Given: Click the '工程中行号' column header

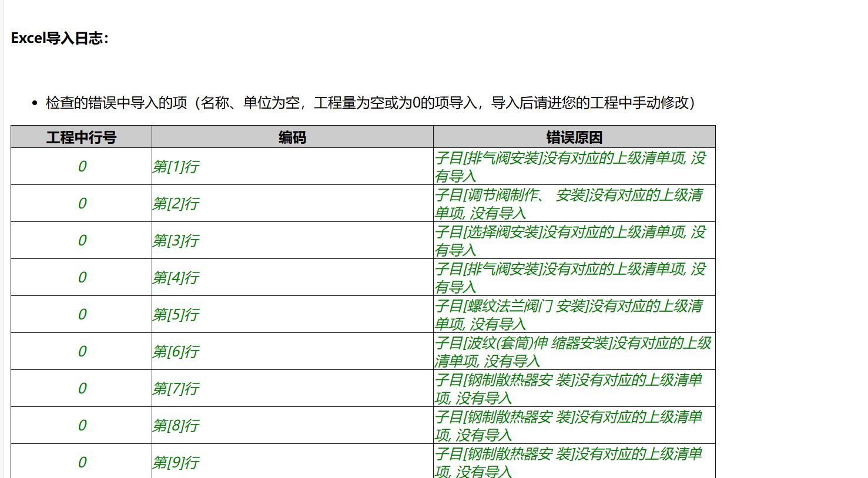Looking at the screenshot, I should point(82,137).
